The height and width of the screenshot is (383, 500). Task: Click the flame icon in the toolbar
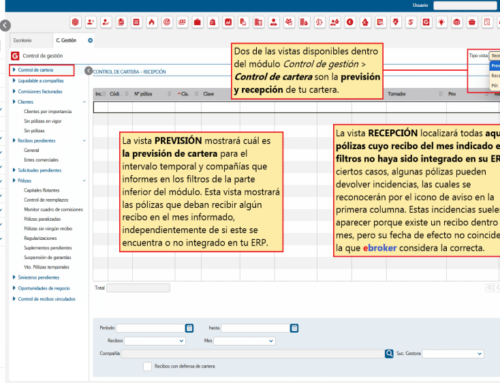[x=152, y=22]
